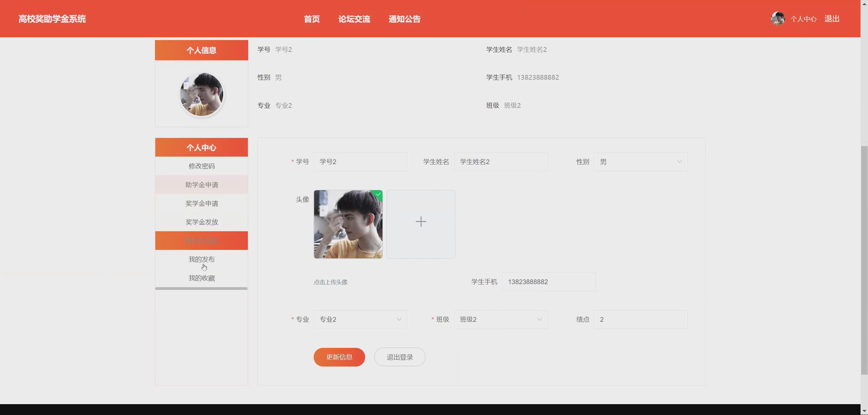868x415 pixels.
Task: Select 助学金申请 in the sidebar
Action: [x=201, y=185]
